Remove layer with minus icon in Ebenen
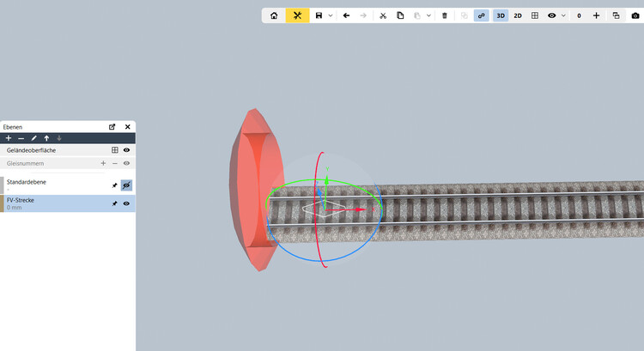 click(21, 138)
